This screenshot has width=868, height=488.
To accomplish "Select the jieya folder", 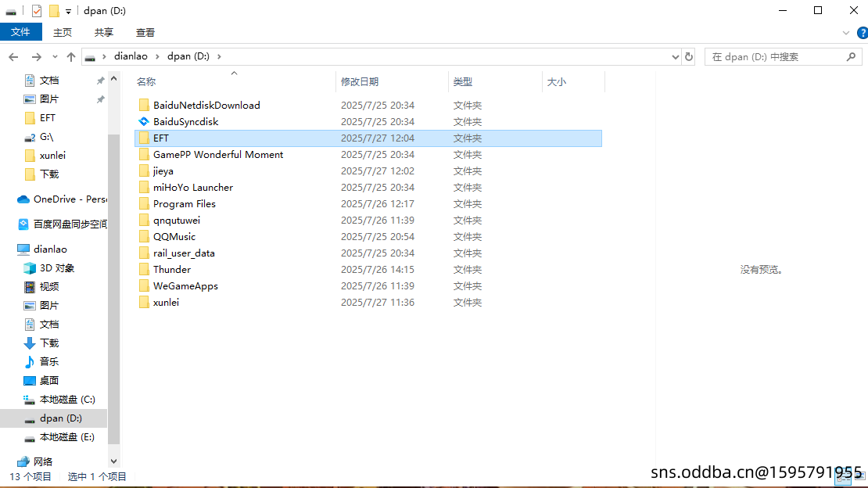I will pos(368,171).
